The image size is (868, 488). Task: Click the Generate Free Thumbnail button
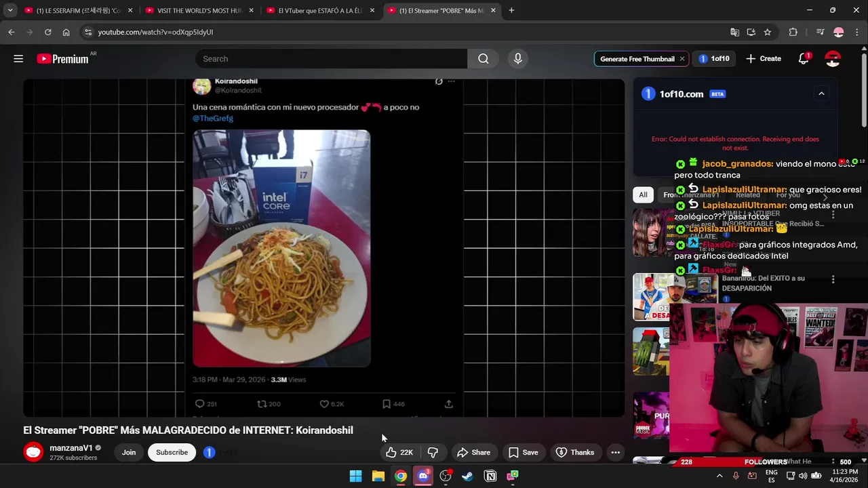click(637, 59)
